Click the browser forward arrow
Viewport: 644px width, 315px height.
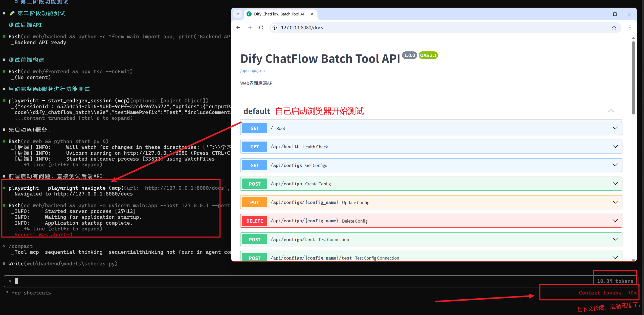[250, 28]
